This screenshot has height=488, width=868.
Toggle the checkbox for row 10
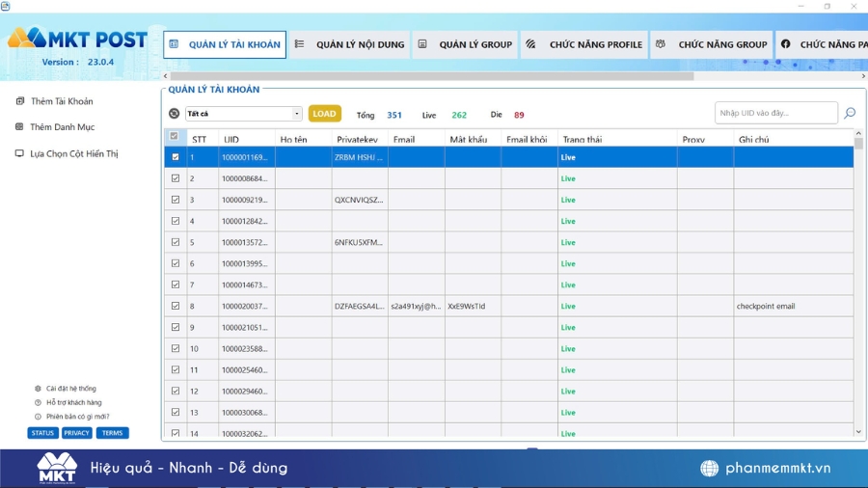click(176, 348)
